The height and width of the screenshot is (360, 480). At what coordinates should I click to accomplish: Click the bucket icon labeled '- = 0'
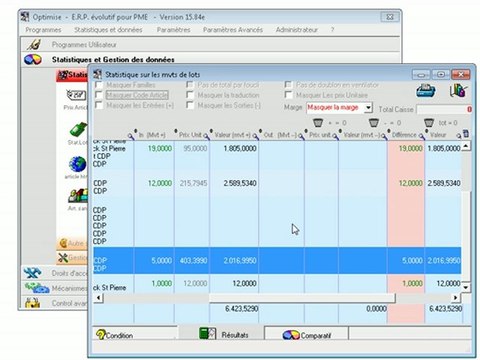[374, 122]
